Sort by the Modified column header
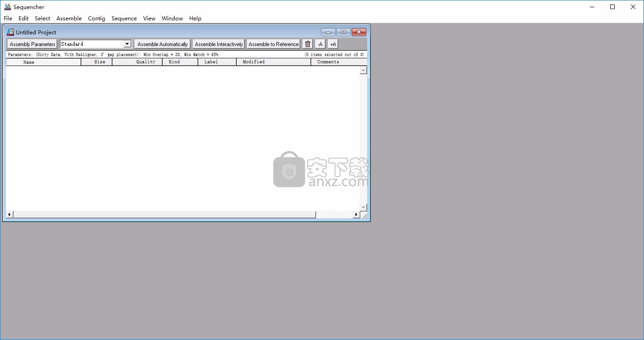Screen dimensions: 644x340 (x=274, y=62)
